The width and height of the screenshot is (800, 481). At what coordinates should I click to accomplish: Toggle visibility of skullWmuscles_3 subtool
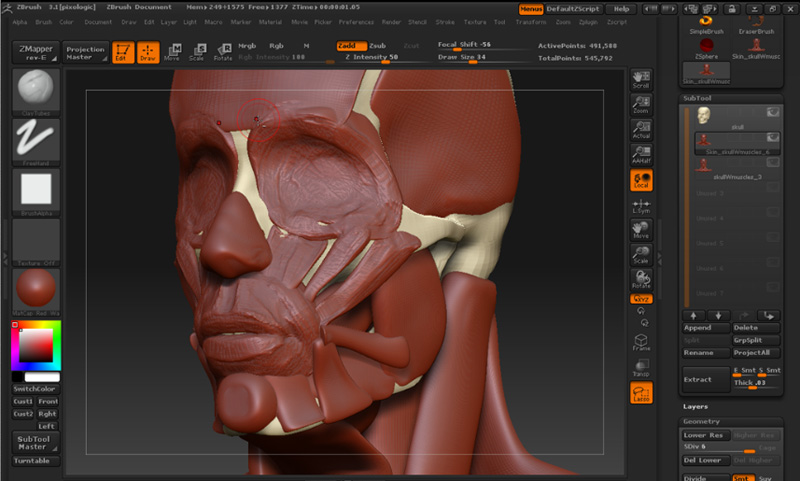click(x=772, y=162)
